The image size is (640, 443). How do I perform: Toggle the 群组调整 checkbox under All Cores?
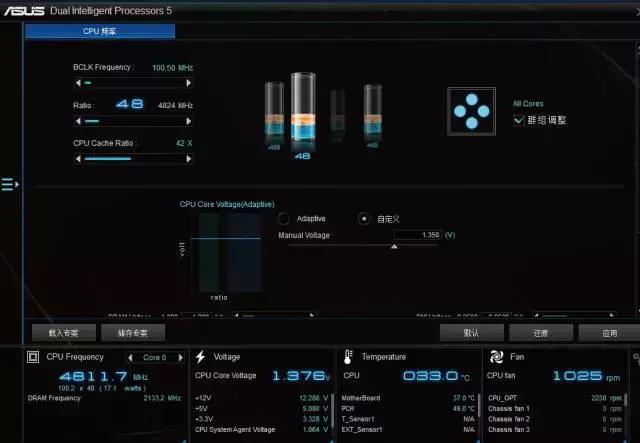(518, 119)
